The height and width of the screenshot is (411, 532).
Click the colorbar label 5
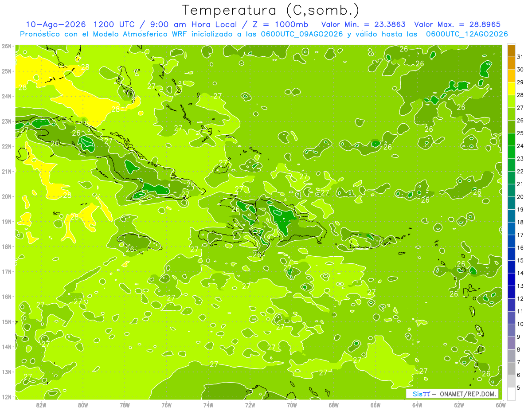click(x=519, y=388)
